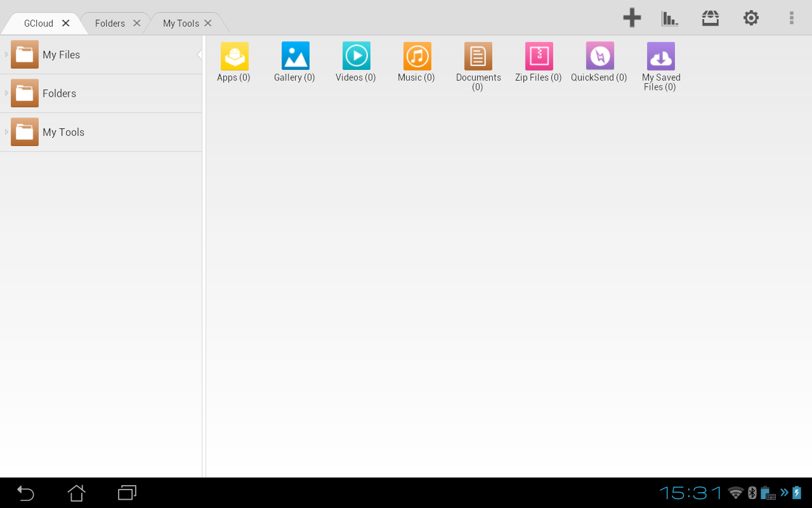Tap the Android home button
812x508 pixels.
(x=76, y=493)
